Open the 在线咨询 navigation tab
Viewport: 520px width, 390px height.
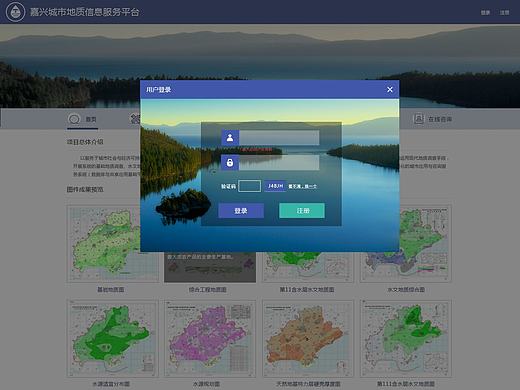[432, 119]
